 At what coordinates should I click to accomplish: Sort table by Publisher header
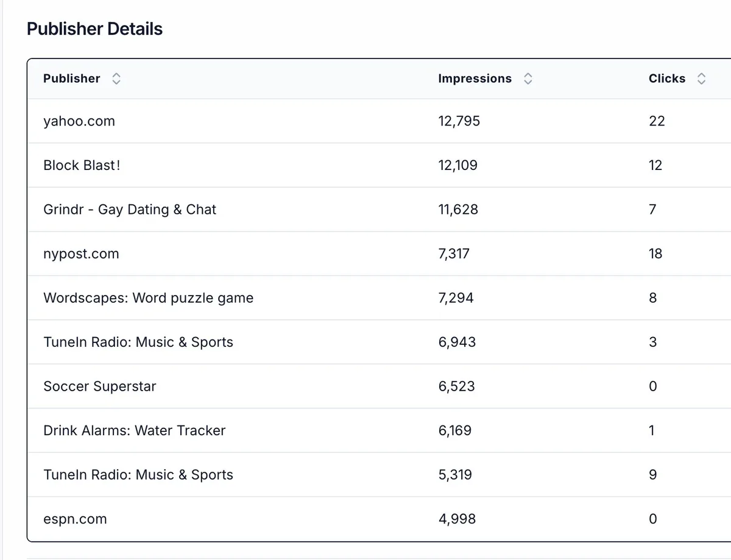click(x=71, y=79)
